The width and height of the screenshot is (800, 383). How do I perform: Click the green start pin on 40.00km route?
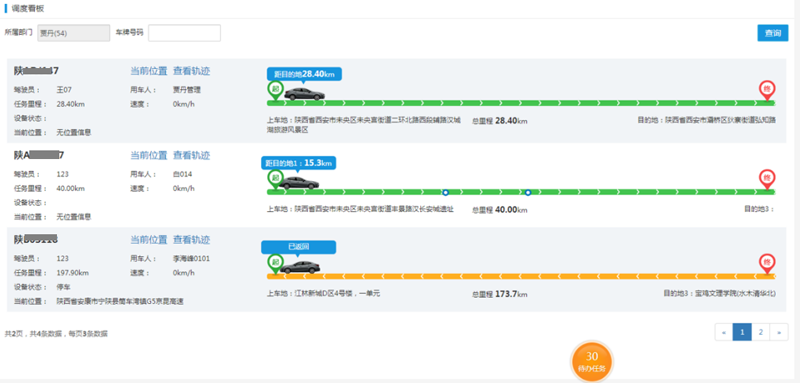coord(275,179)
